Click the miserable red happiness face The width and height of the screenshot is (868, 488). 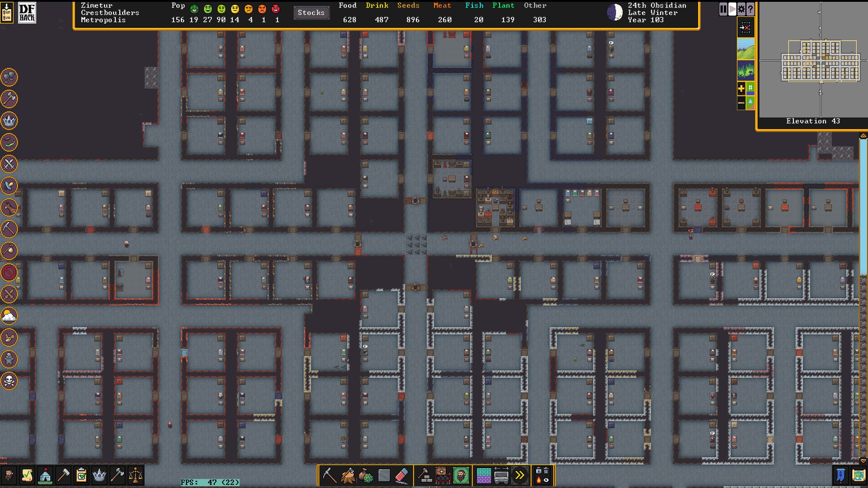(276, 9)
